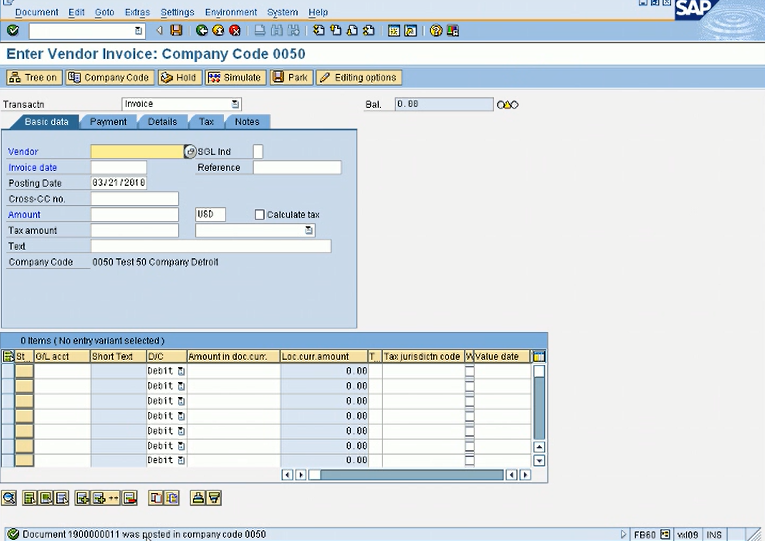The width and height of the screenshot is (765, 541).
Task: Collapse the command field with the triangle arrow
Action: pos(159,31)
